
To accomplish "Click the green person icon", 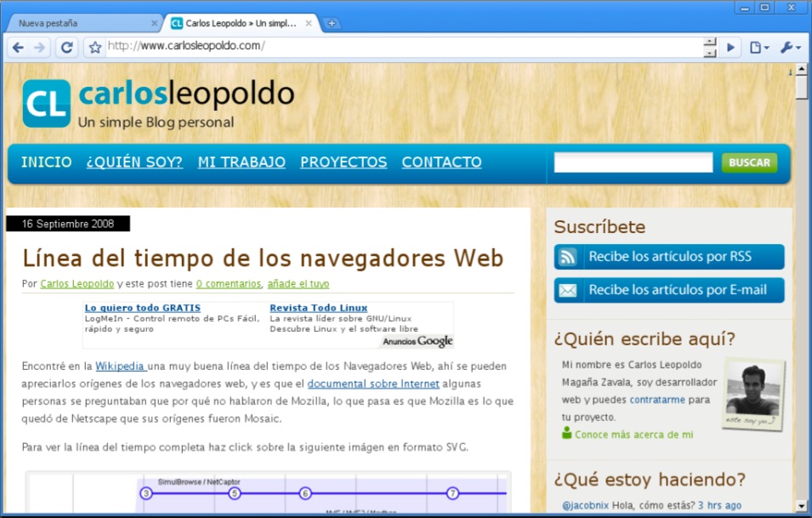I will [567, 433].
